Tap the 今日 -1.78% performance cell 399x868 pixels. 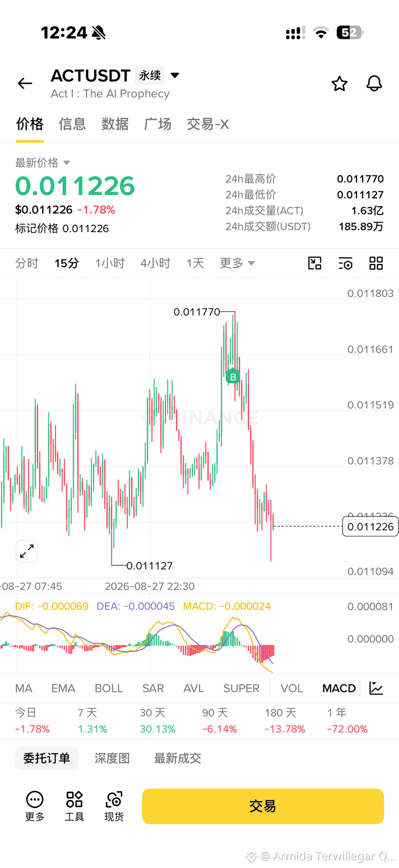click(32, 721)
